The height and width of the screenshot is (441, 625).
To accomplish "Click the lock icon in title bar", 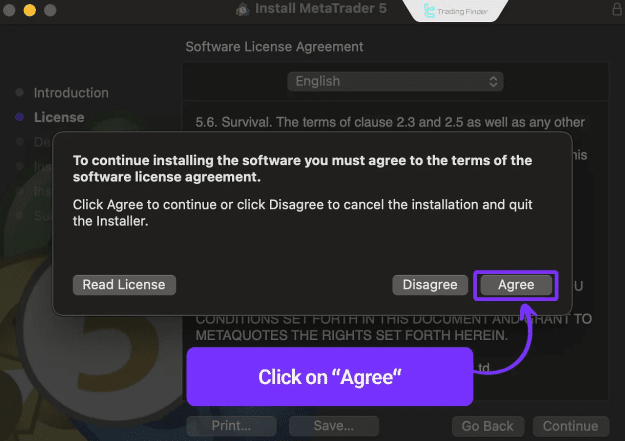I will (617, 9).
